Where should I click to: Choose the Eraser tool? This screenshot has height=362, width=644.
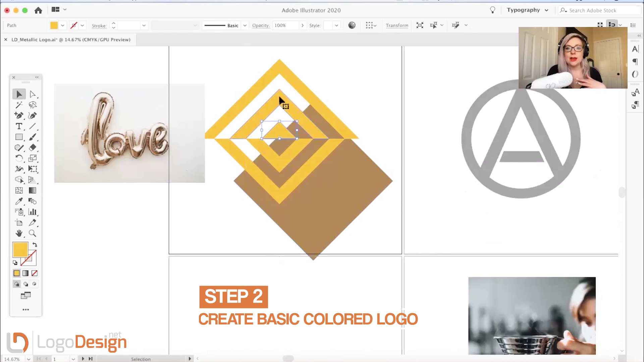tap(33, 148)
